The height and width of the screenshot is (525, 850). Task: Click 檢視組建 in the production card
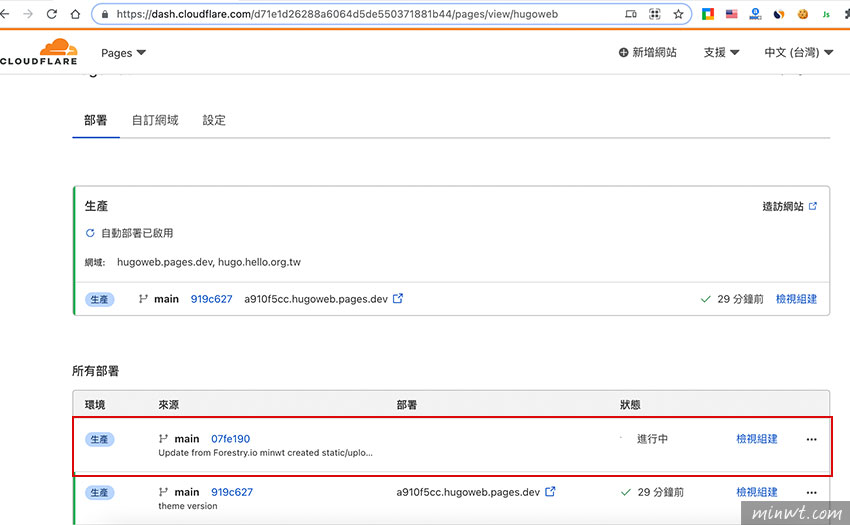click(x=796, y=299)
